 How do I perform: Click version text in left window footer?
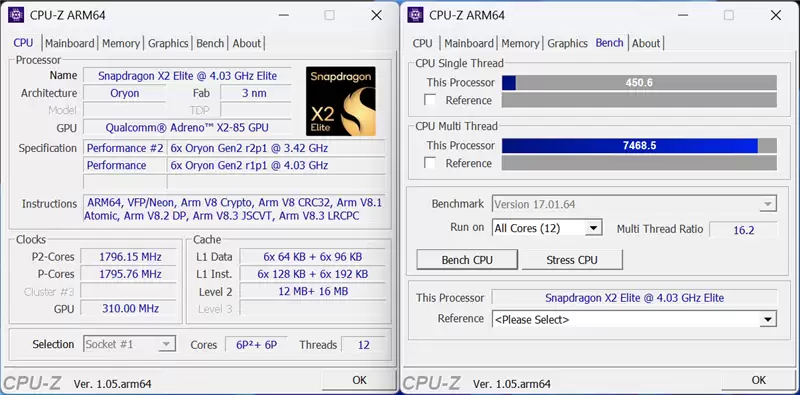point(112,384)
